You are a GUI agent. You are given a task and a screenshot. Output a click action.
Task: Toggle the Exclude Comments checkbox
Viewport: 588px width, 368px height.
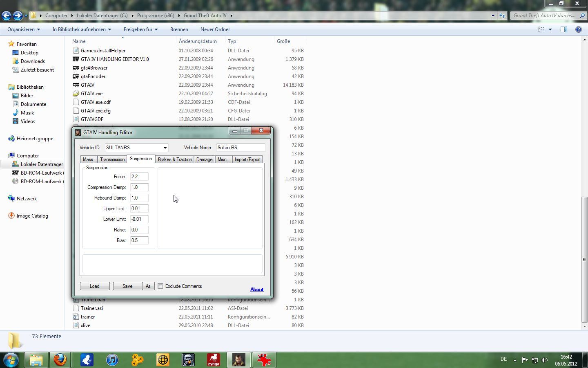coord(160,286)
